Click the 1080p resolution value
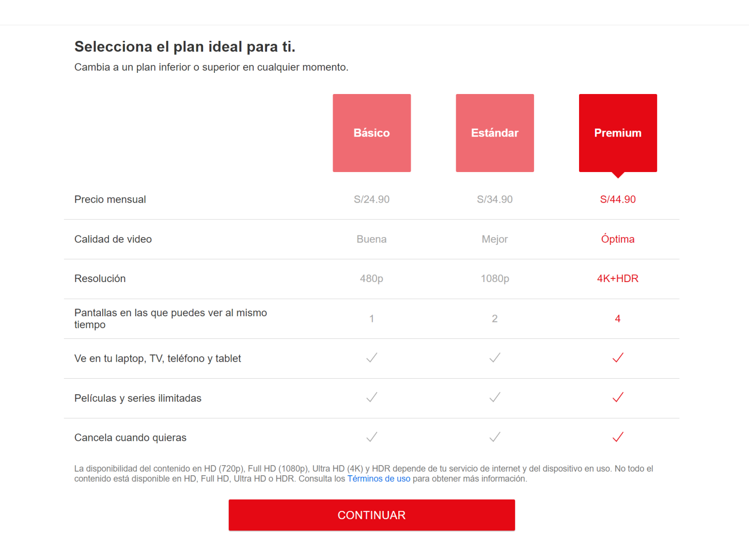Image resolution: width=749 pixels, height=560 pixels. click(495, 278)
